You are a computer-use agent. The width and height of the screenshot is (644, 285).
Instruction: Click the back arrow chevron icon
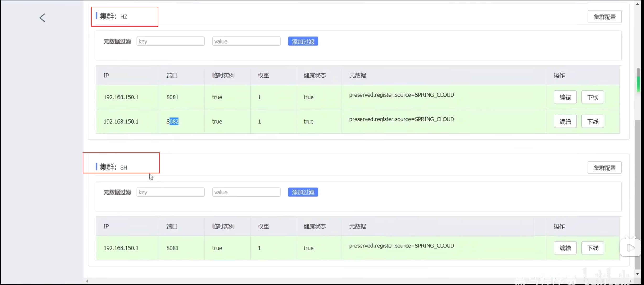coord(42,18)
